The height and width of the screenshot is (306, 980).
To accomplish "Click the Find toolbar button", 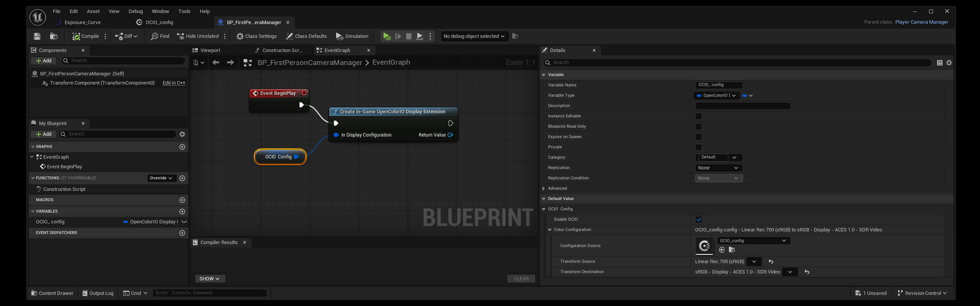I will (160, 36).
